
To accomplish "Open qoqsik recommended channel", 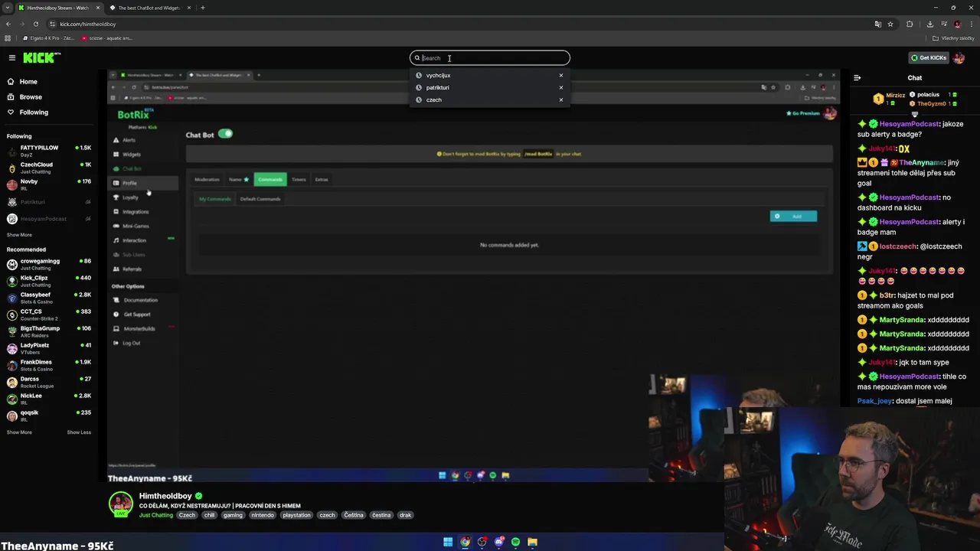I will [49, 416].
